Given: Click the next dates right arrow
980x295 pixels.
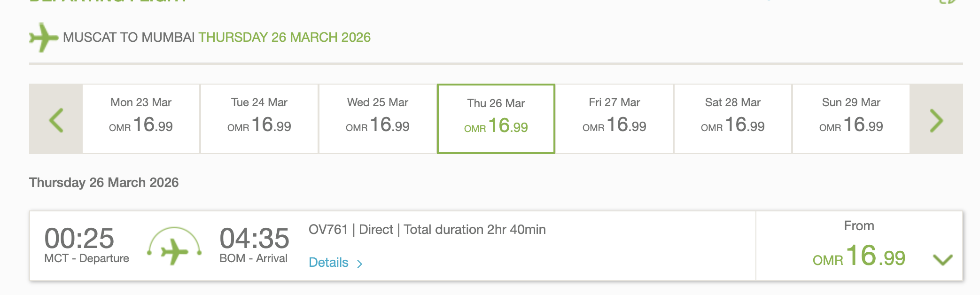Looking at the screenshot, I should pos(936,119).
